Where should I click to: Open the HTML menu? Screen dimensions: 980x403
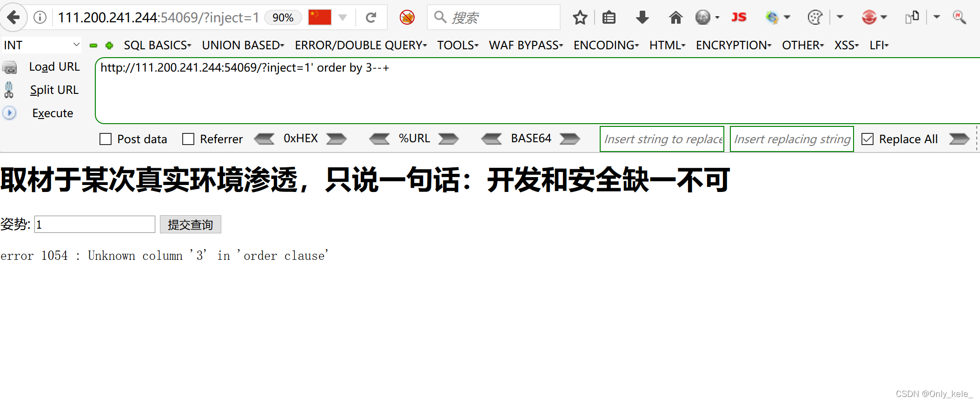[668, 46]
